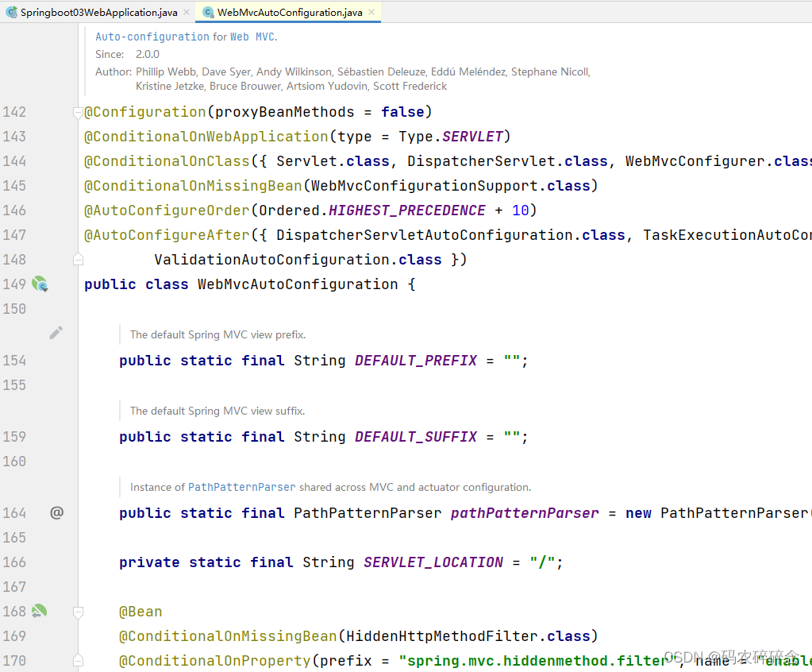Screen dimensions: 812x672
Task: Collapse the @Bean method fold at line 168
Action: point(78,612)
